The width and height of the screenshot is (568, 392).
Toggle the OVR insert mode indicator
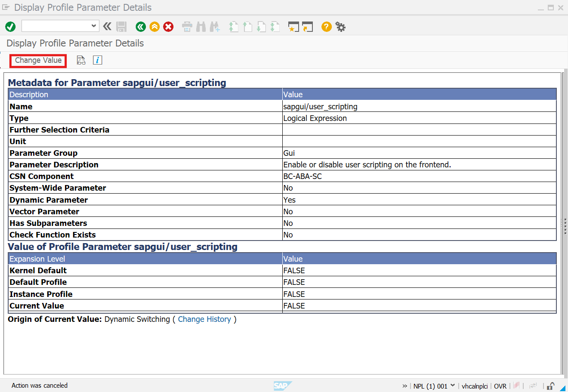(500, 386)
